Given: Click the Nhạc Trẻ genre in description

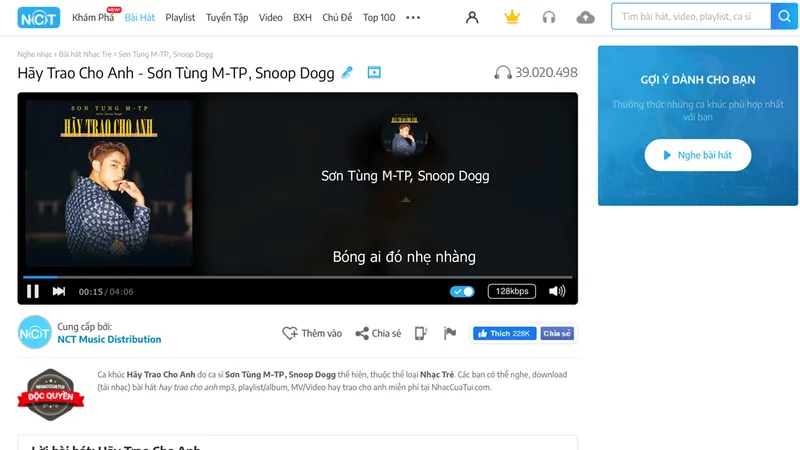Looking at the screenshot, I should 437,374.
